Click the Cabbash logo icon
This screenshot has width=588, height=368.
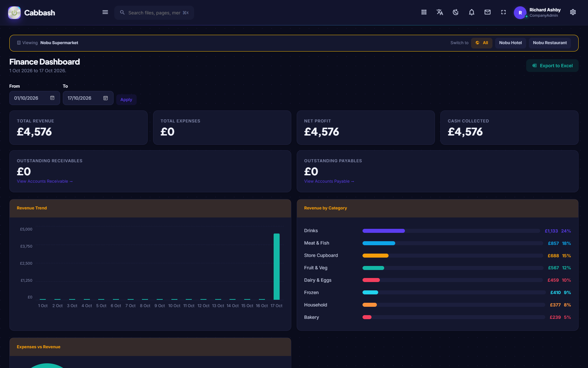coord(14,13)
